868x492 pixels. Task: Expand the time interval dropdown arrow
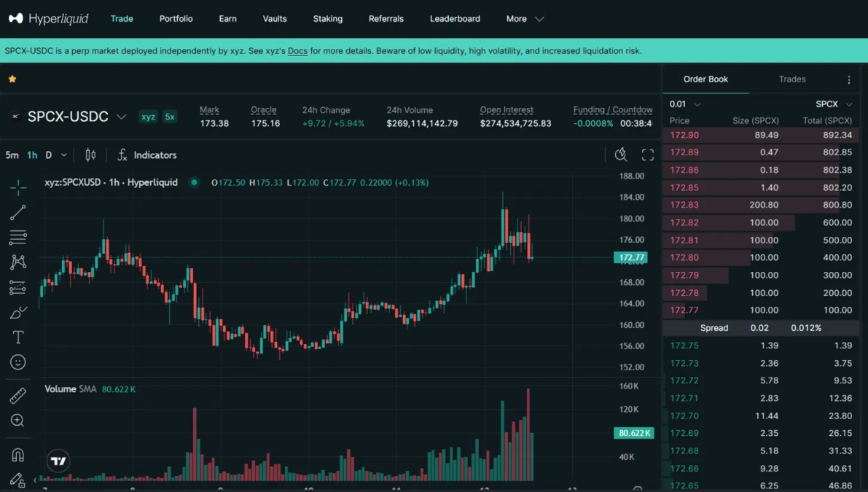pos(63,155)
